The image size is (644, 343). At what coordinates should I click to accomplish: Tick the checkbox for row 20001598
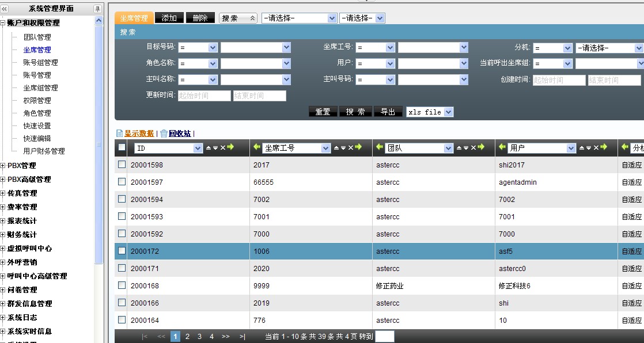click(122, 165)
